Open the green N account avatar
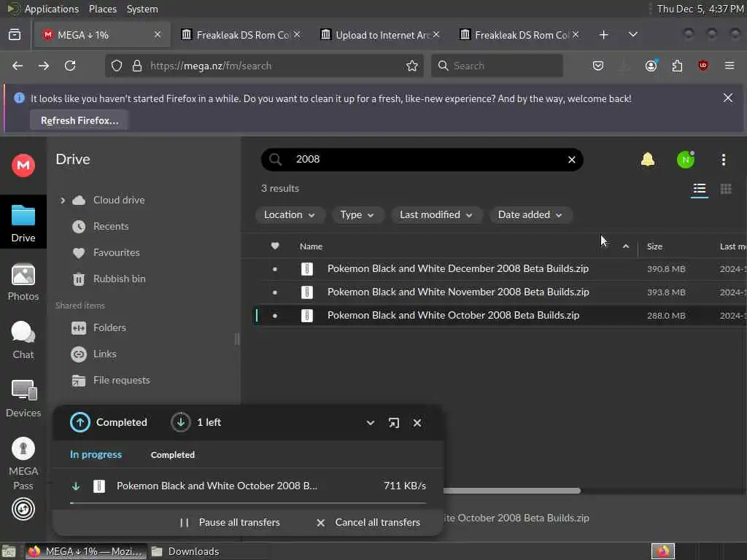The image size is (747, 560). tap(686, 160)
